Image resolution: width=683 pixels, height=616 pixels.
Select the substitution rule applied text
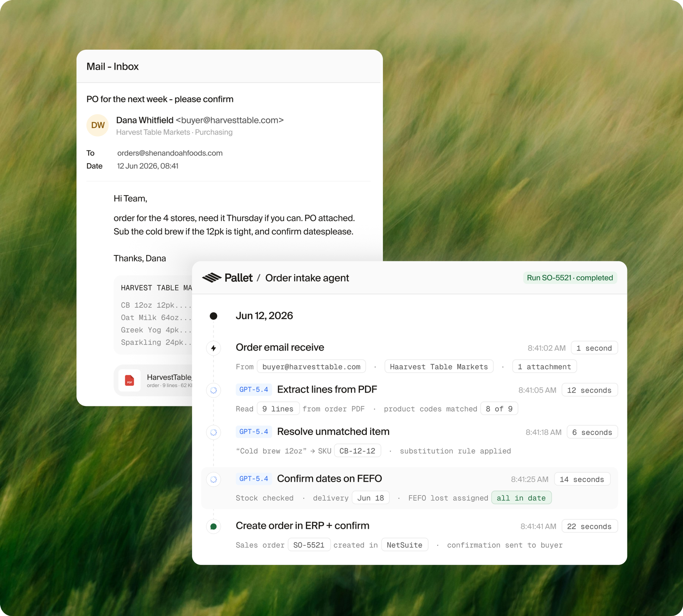tap(455, 451)
